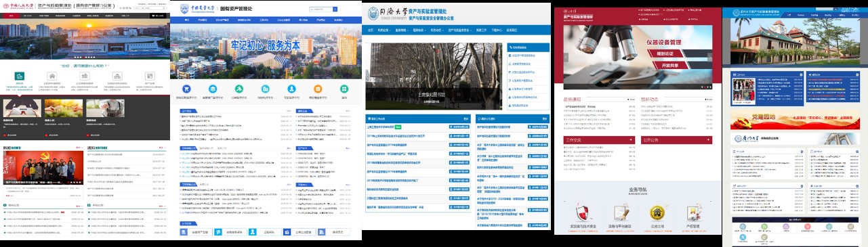Click the 规划论证 banner button
Image resolution: width=868 pixels, height=247 pixels.
pyautogui.click(x=664, y=53)
